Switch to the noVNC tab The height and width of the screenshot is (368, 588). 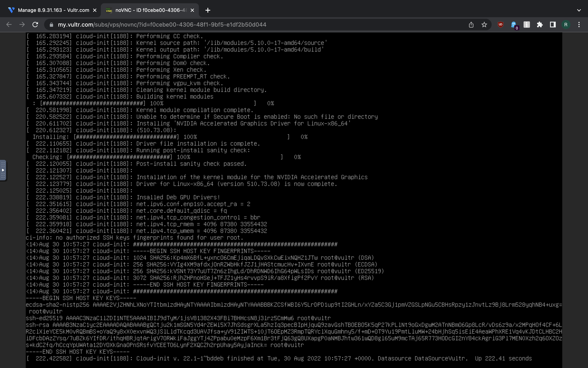tap(150, 10)
